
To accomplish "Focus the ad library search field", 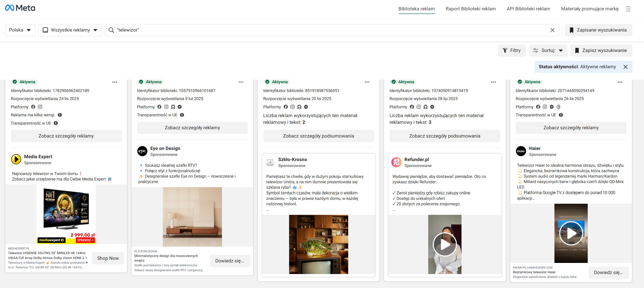I will [330, 30].
